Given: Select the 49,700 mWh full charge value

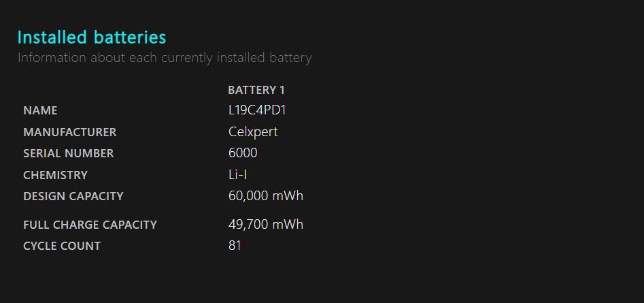Looking at the screenshot, I should (x=265, y=225).
